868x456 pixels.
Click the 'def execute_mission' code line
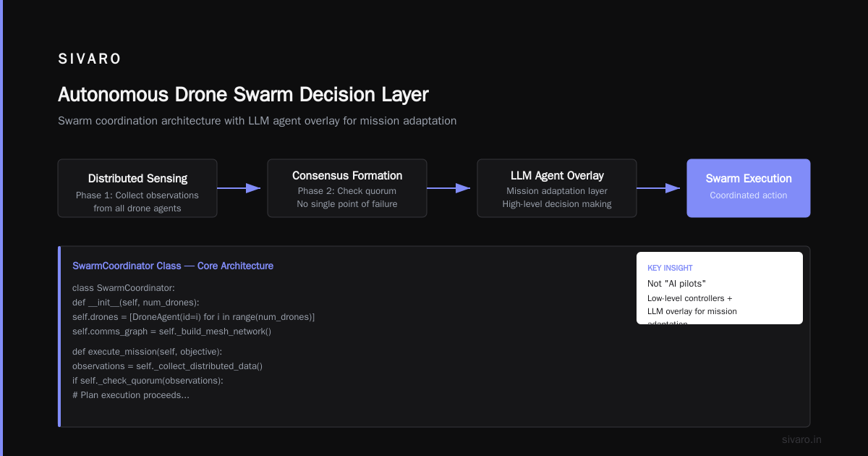tap(147, 352)
